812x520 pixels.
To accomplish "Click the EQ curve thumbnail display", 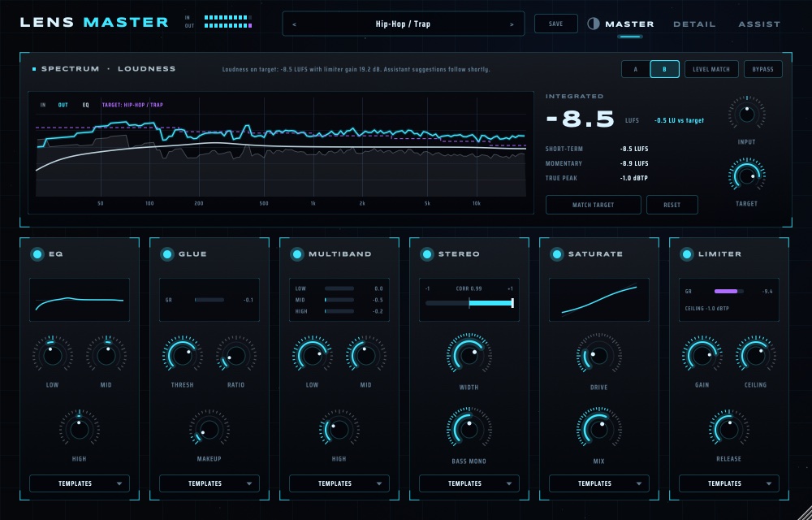I will click(80, 300).
